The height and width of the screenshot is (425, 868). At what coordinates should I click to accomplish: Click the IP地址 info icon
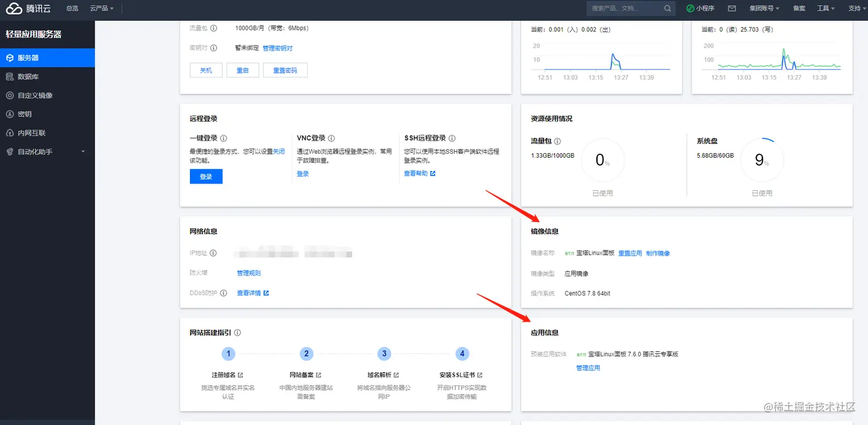click(214, 253)
